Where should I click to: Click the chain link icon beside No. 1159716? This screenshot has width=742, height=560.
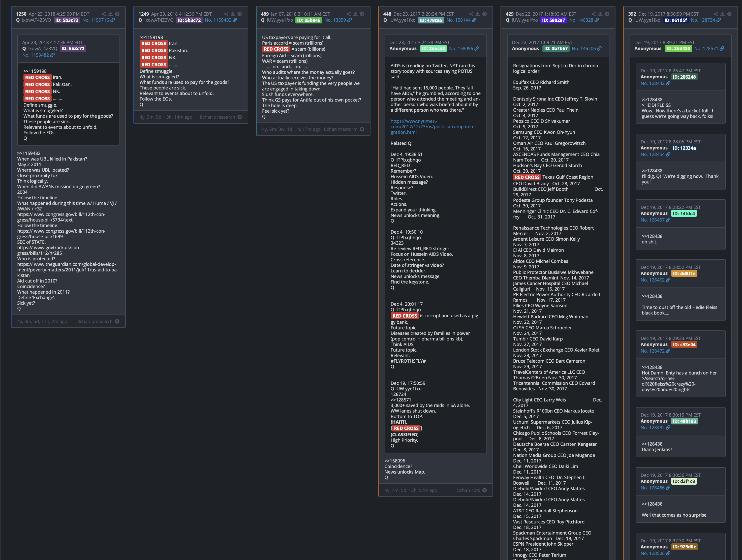click(x=113, y=20)
